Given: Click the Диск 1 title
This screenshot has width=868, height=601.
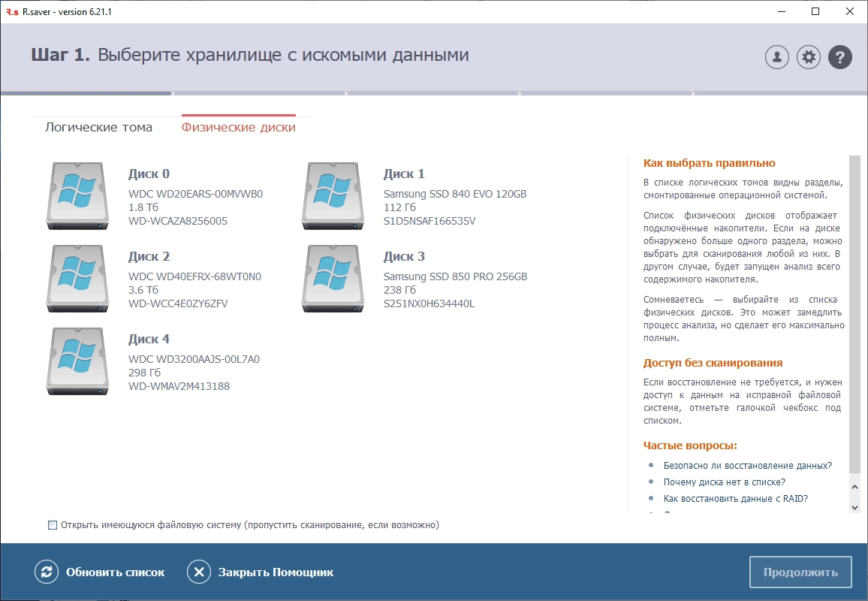Looking at the screenshot, I should pos(404,174).
